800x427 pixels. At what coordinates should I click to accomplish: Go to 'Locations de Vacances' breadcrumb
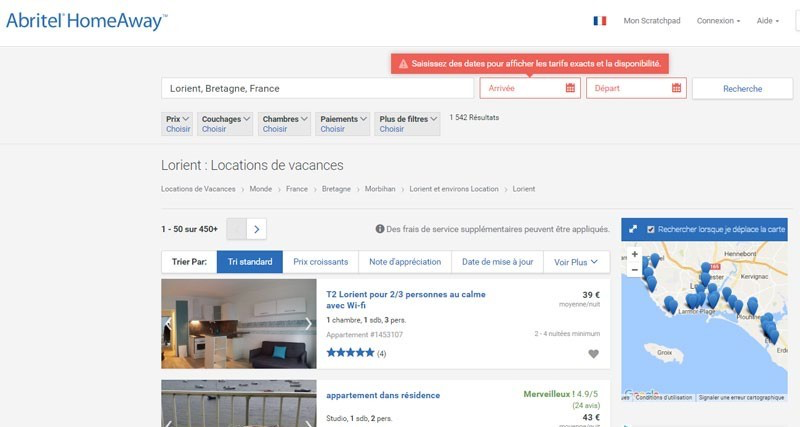(198, 189)
